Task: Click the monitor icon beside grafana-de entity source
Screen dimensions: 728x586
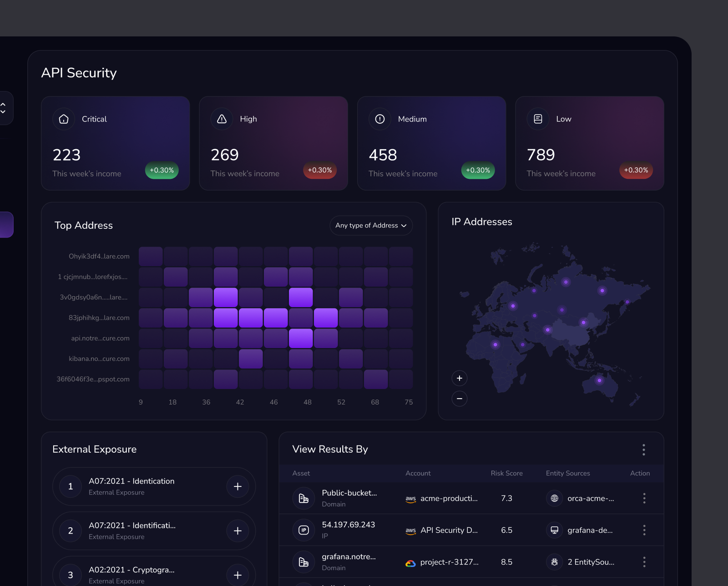Action: click(554, 530)
